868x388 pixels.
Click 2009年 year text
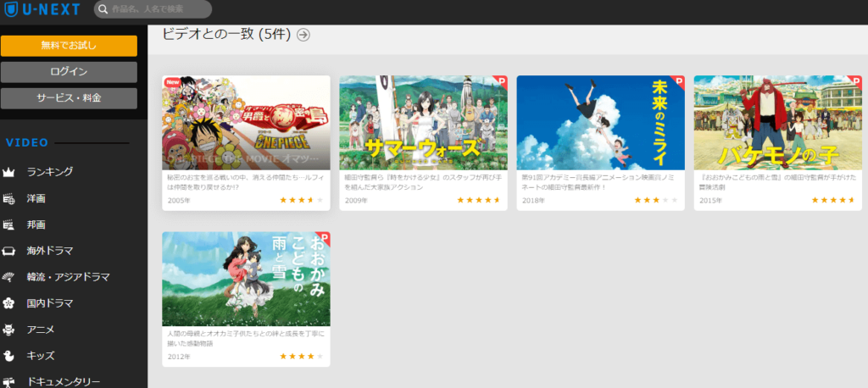(x=356, y=201)
